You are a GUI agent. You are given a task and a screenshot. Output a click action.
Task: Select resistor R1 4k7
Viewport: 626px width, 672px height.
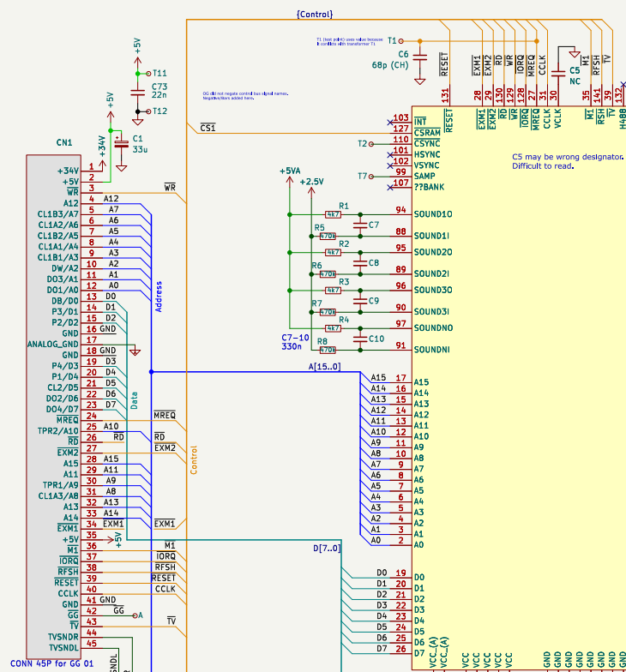pyautogui.click(x=333, y=214)
